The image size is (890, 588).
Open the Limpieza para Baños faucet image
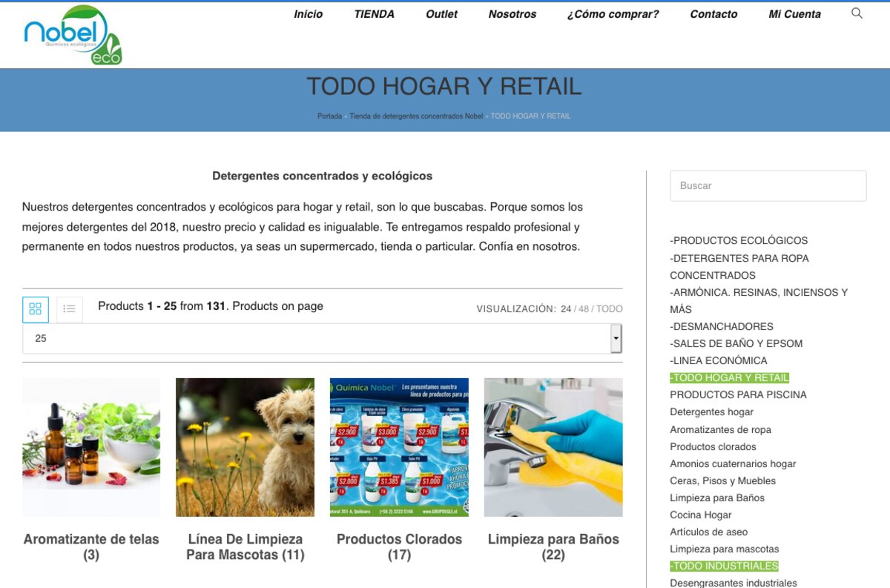pos(553,447)
